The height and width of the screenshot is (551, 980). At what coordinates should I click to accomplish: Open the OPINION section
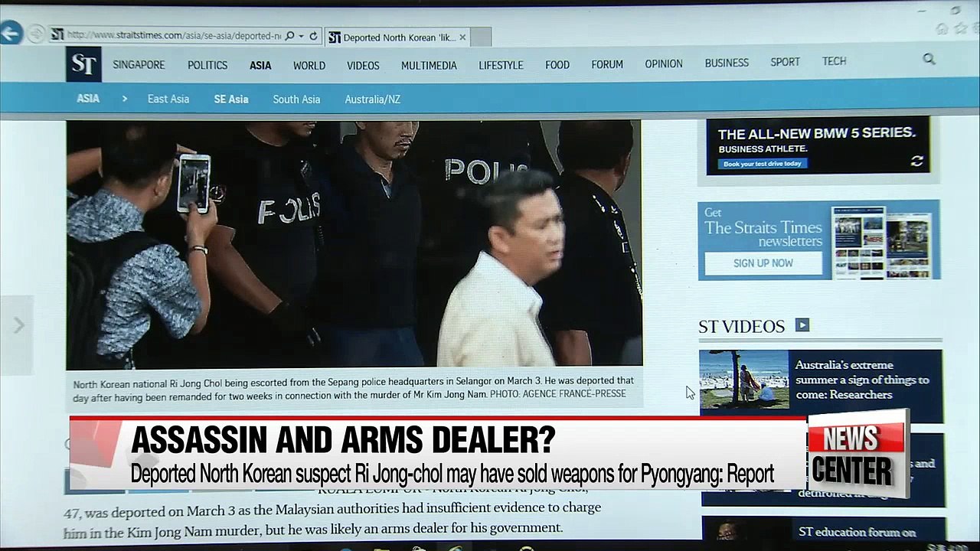pyautogui.click(x=664, y=64)
